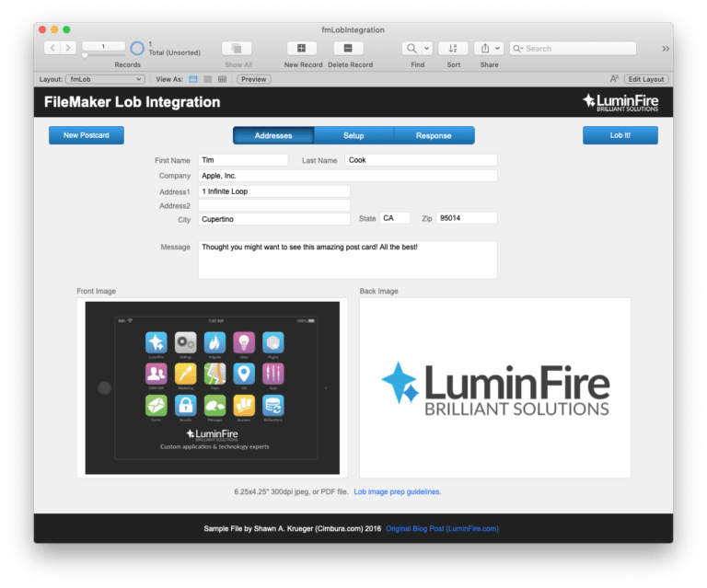
Task: Click the records slider handle
Action: 86,55
